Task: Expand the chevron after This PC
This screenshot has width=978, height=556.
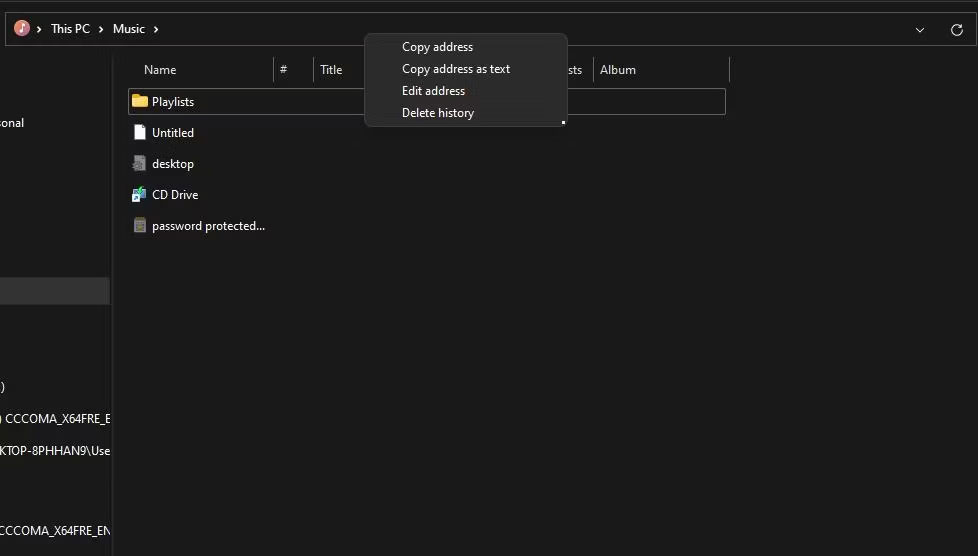Action: point(101,29)
